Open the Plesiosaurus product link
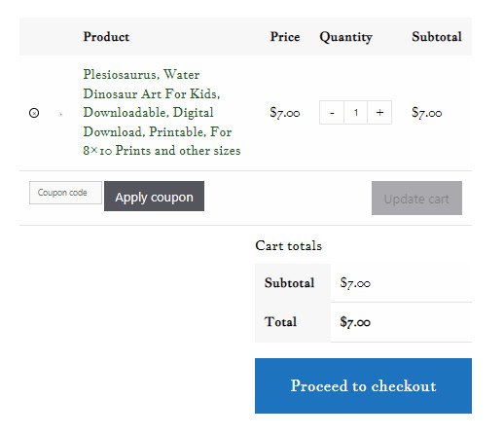 click(x=162, y=112)
